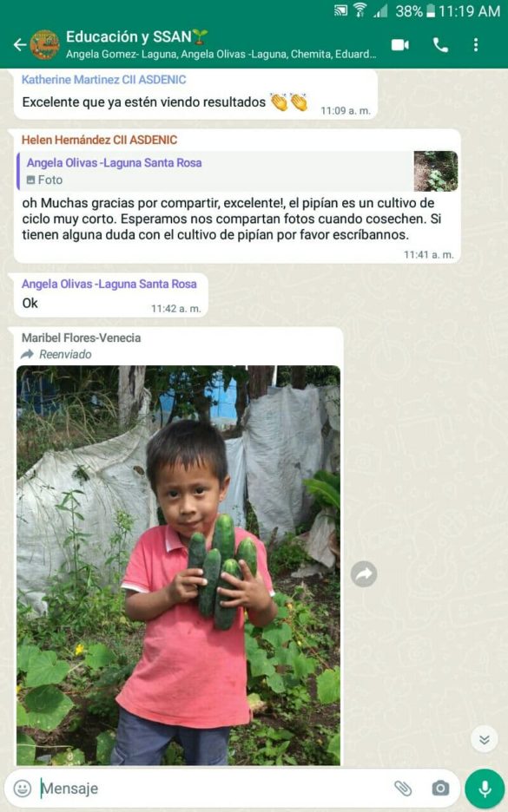Tap sender name Katherine Martinez CII ASDENIC
508x812 pixels.
(x=103, y=80)
